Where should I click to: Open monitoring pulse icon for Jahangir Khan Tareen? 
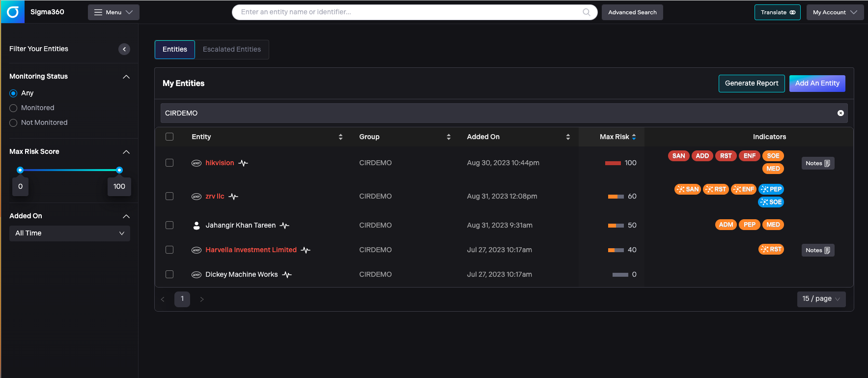tap(284, 226)
